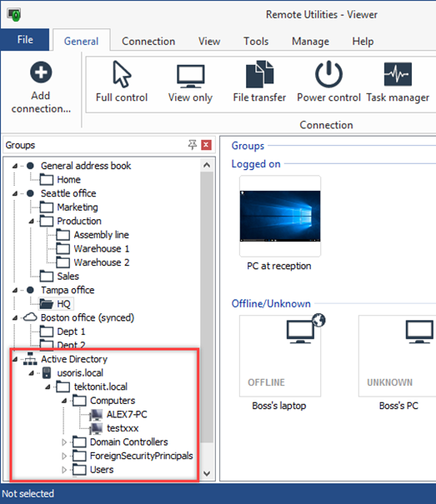Collapse the Production group
This screenshot has height=504, width=436.
[31, 221]
